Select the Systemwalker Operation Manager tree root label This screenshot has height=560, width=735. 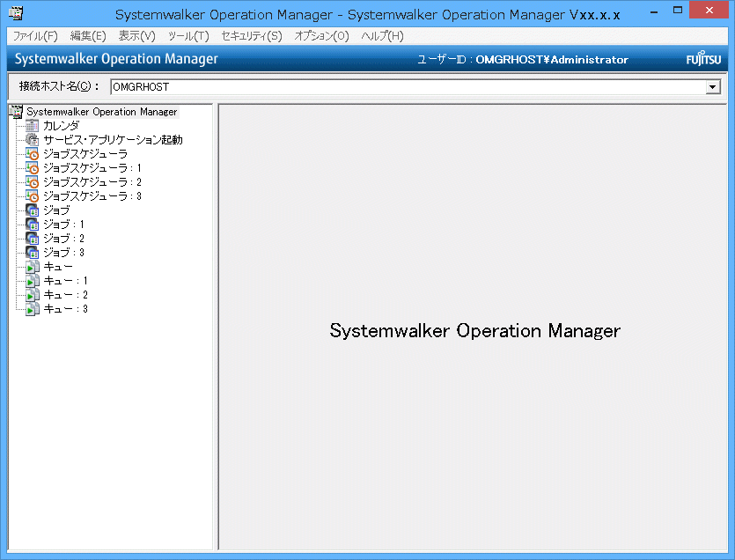[102, 112]
